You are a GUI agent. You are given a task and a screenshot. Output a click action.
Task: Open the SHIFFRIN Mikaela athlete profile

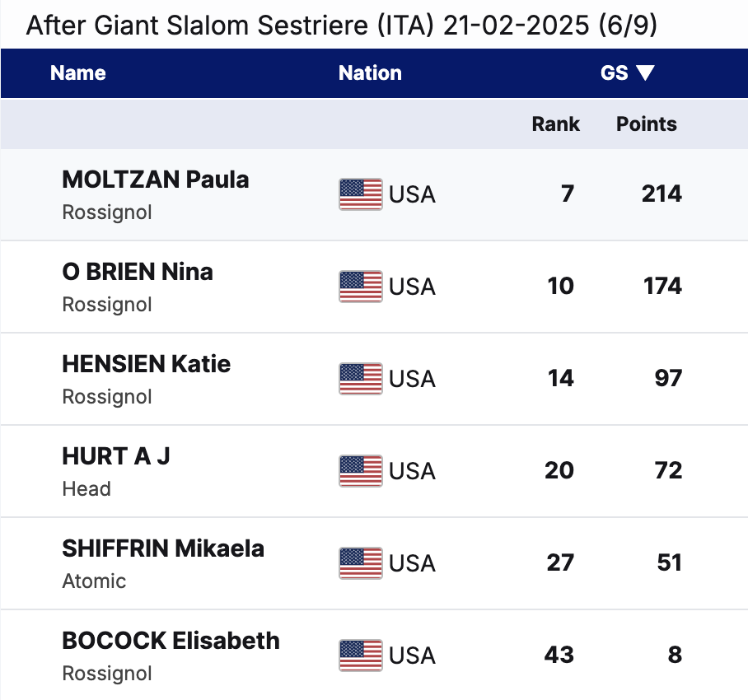pos(163,548)
